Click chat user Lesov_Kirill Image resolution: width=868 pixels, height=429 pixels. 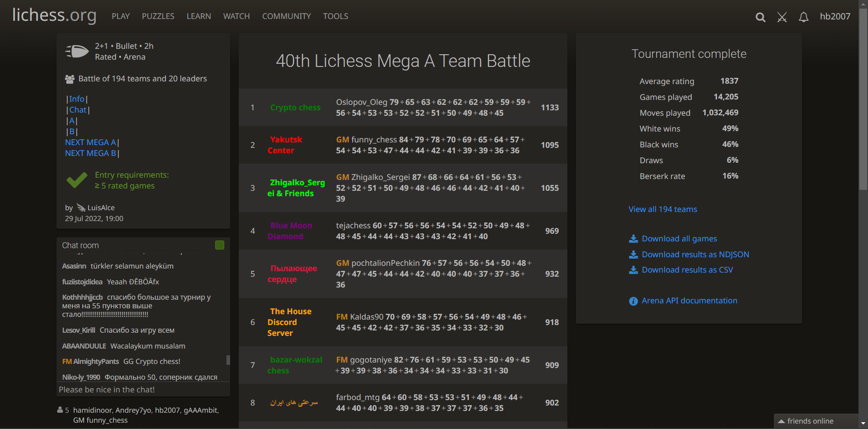pos(79,330)
